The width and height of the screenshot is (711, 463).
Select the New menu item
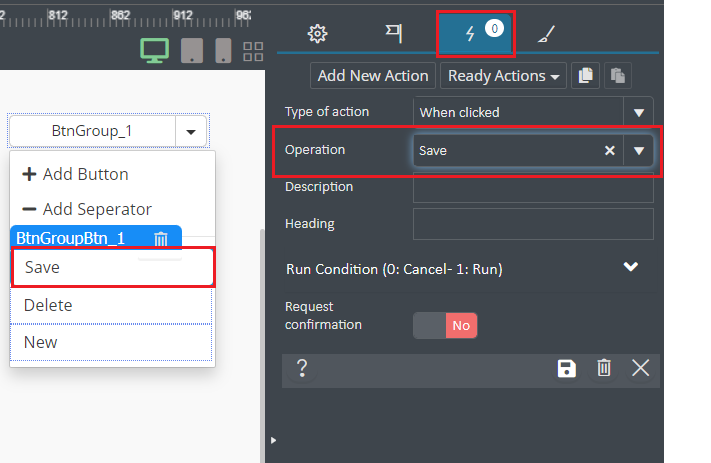111,342
